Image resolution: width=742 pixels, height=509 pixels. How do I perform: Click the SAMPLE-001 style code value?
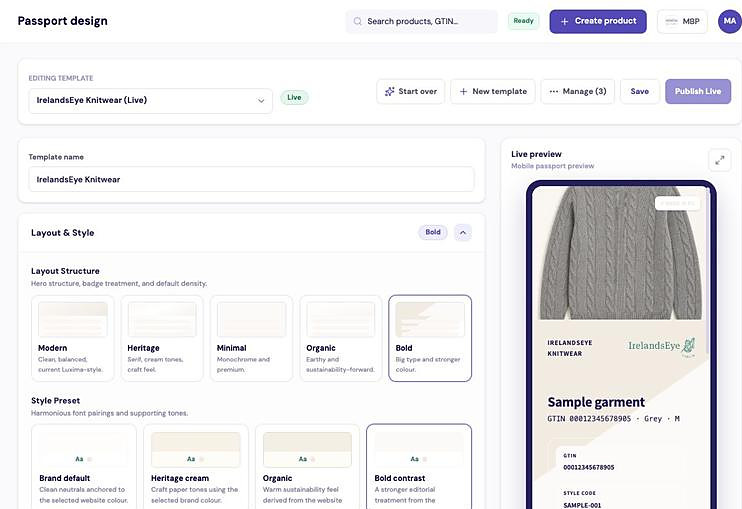point(582,505)
